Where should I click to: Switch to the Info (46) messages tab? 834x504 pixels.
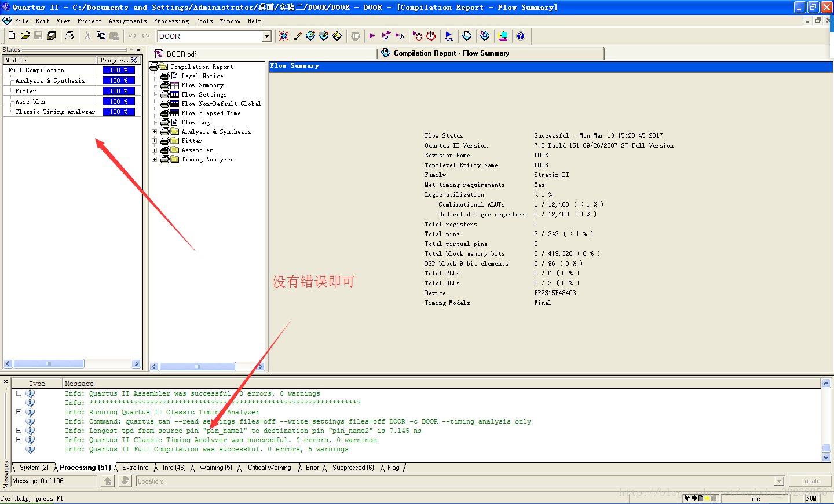point(174,468)
